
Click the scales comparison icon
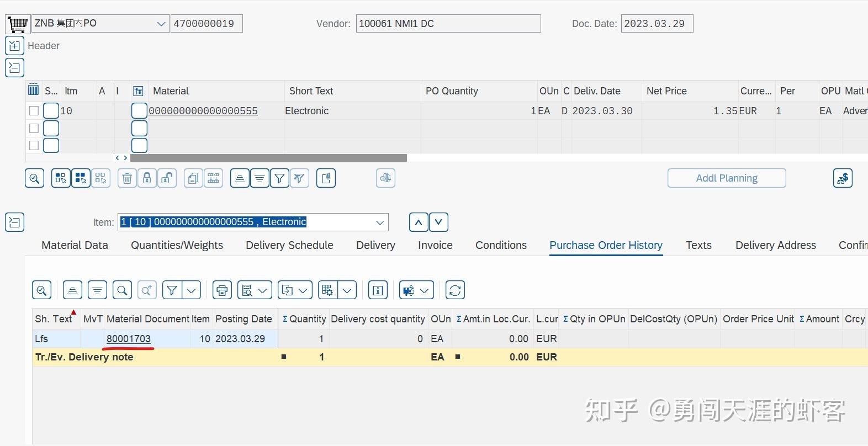pyautogui.click(x=385, y=178)
